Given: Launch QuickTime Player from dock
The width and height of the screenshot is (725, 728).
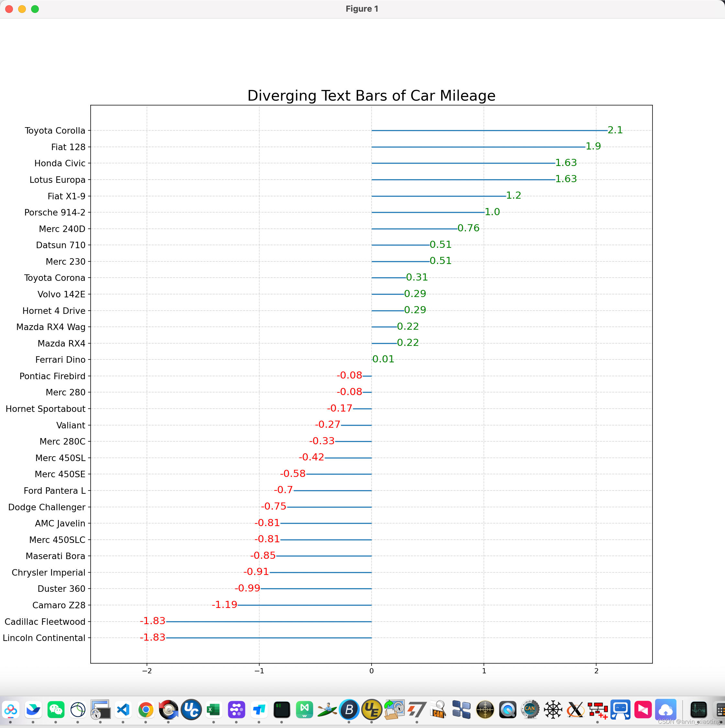Looking at the screenshot, I should click(x=507, y=710).
